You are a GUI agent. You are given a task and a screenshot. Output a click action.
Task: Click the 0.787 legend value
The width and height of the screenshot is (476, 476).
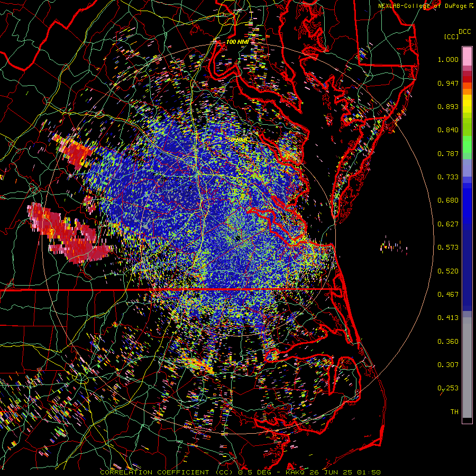448,153
